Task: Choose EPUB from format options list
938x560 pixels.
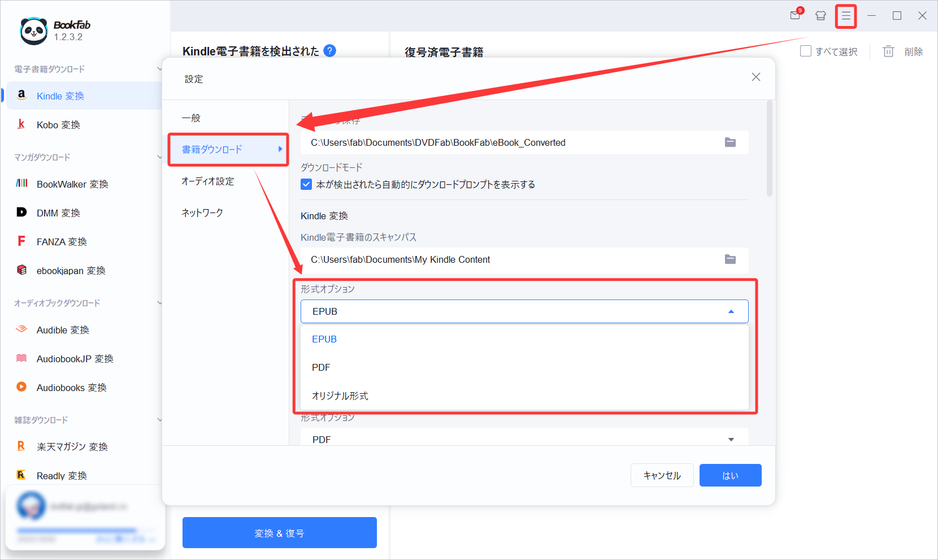Action: (524, 339)
